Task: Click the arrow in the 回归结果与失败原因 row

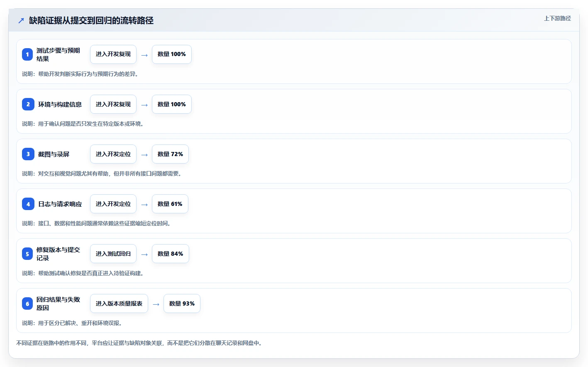Action: [x=156, y=304]
